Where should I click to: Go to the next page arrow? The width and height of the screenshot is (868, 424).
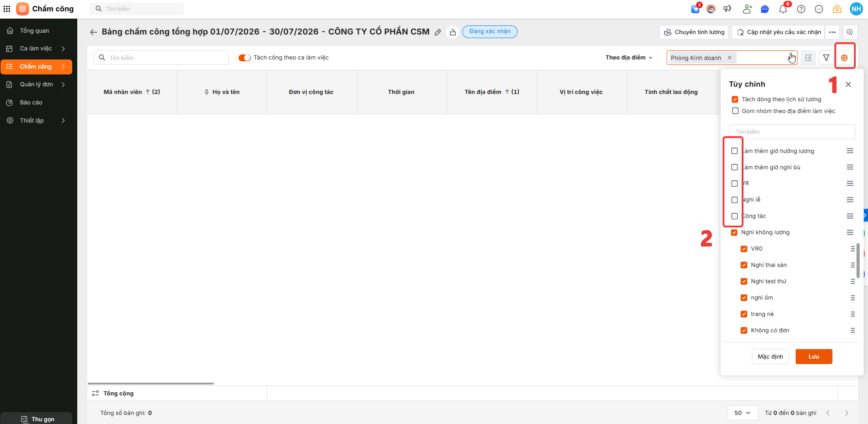pos(846,413)
